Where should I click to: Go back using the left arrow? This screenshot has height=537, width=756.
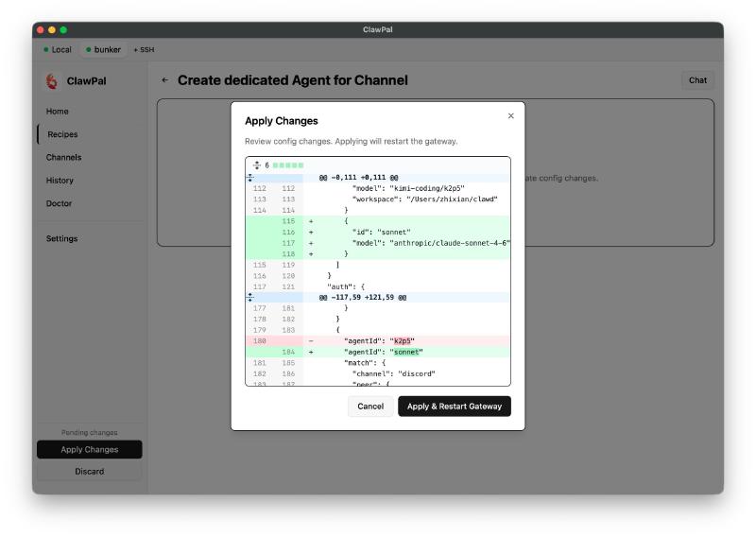[x=164, y=80]
